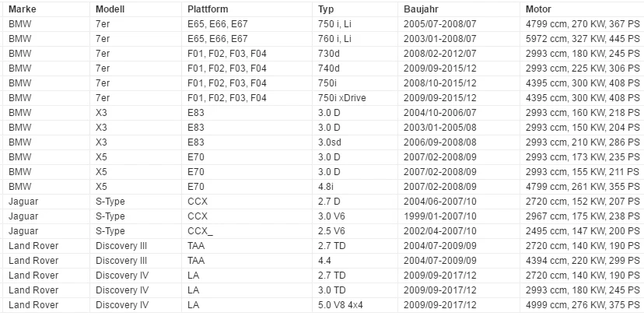This screenshot has width=644, height=316.
Task: Click the 4.4 Discovery III type cell
Action: tap(355, 261)
